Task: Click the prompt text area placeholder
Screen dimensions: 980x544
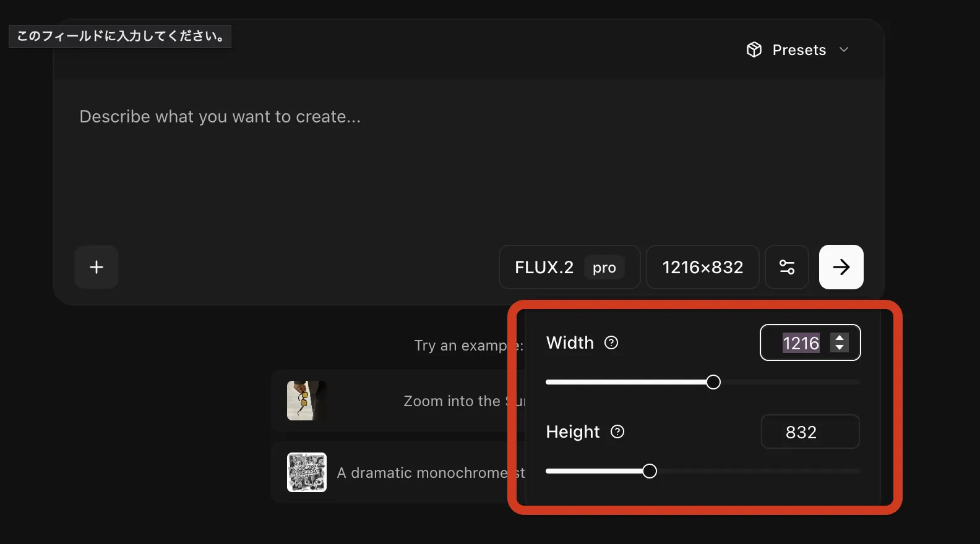Action: point(220,117)
